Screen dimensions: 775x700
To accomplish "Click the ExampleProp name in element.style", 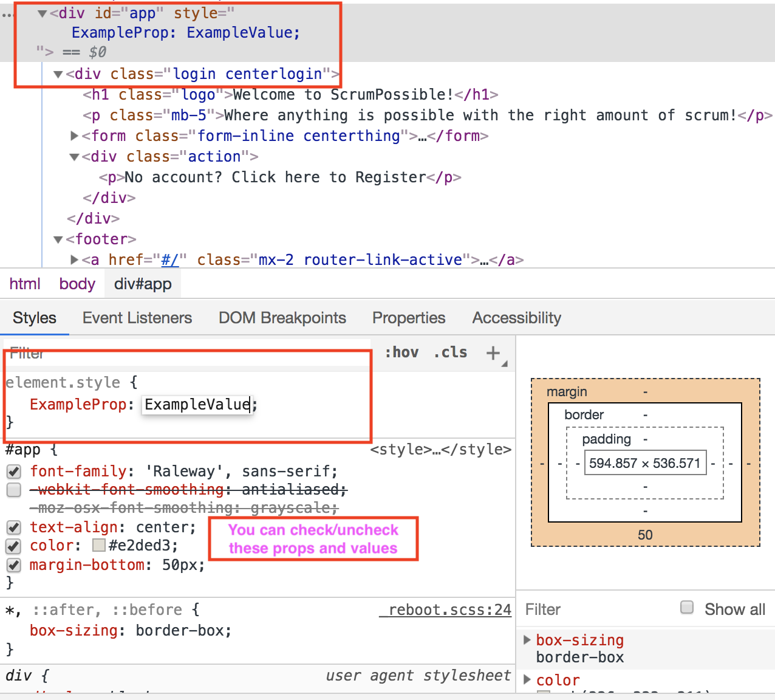I will tap(78, 405).
